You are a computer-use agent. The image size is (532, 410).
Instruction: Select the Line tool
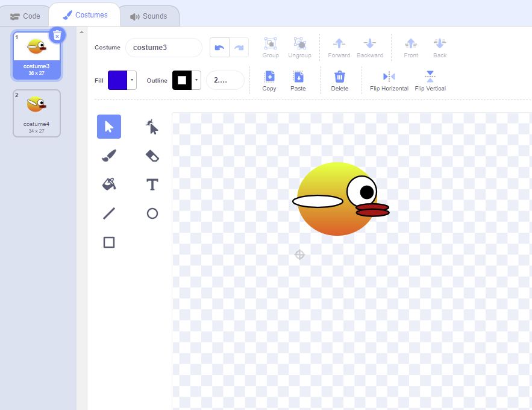tap(109, 213)
